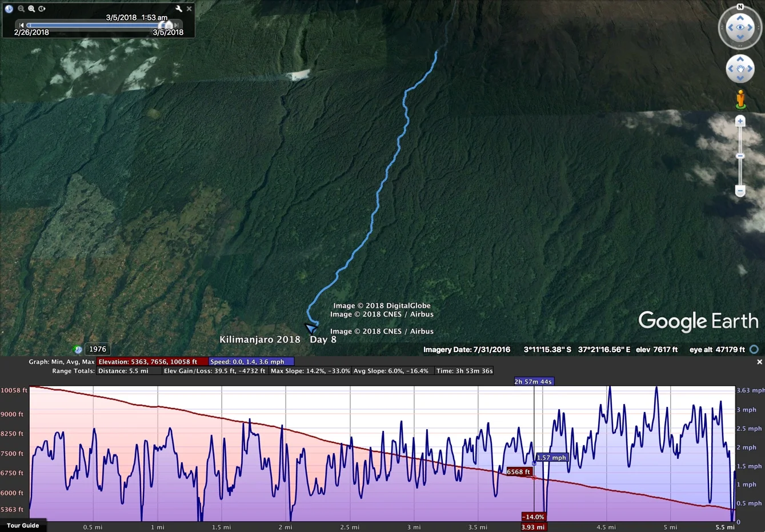
Task: Move down with the hand joystick arrow
Action: click(740, 79)
